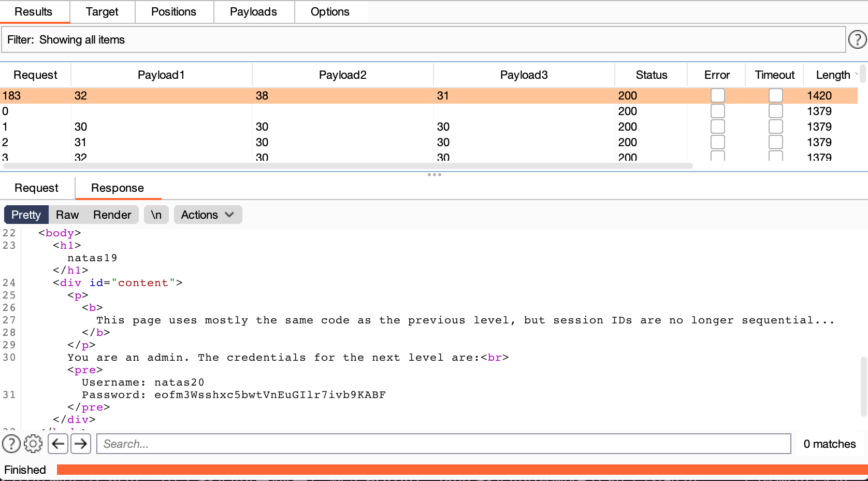Switch to the Request tab

pyautogui.click(x=36, y=188)
